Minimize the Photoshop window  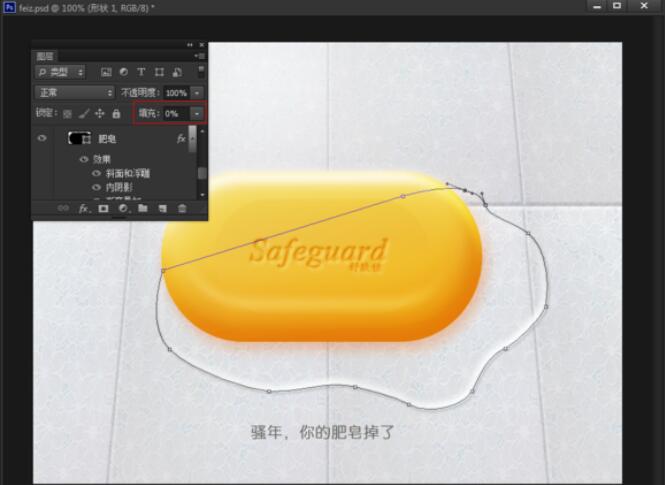click(597, 6)
